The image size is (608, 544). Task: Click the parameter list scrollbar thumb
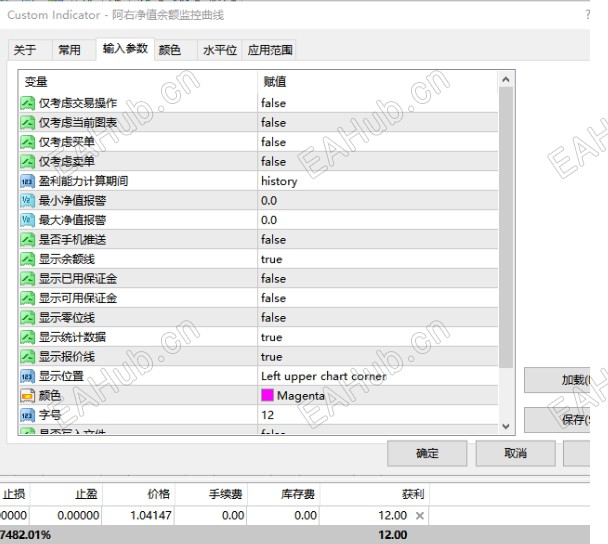[506, 227]
